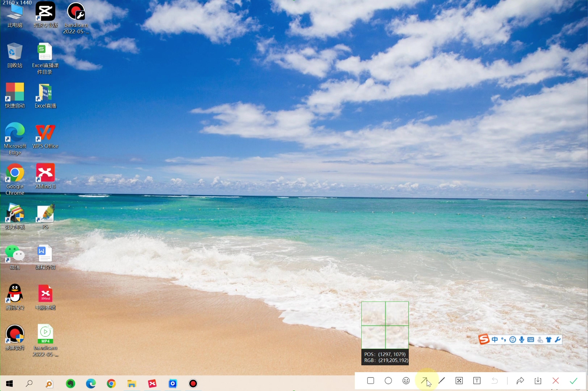Select PS Photoshop desktop shortcut

(x=45, y=216)
